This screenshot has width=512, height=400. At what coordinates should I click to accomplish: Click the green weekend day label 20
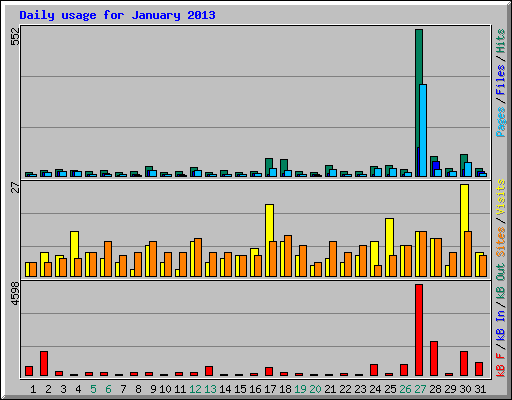tap(315, 389)
